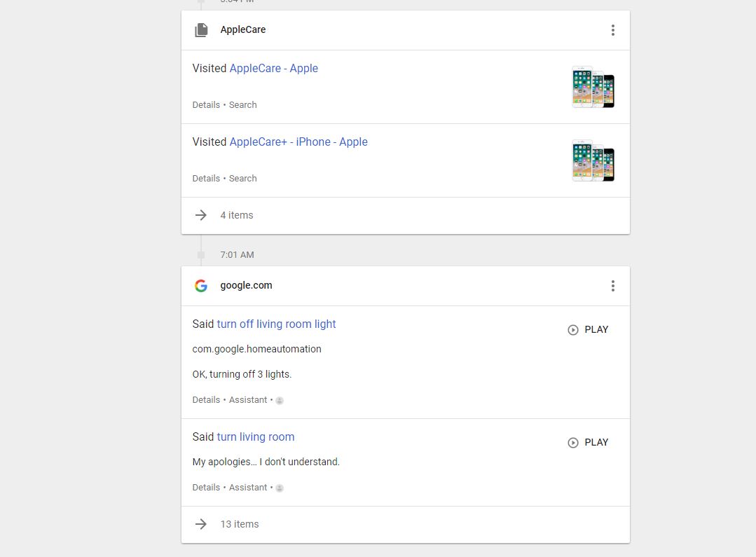This screenshot has width=756, height=557.
Task: Click Search under AppleCare+ - iPhone entry
Action: (x=242, y=179)
